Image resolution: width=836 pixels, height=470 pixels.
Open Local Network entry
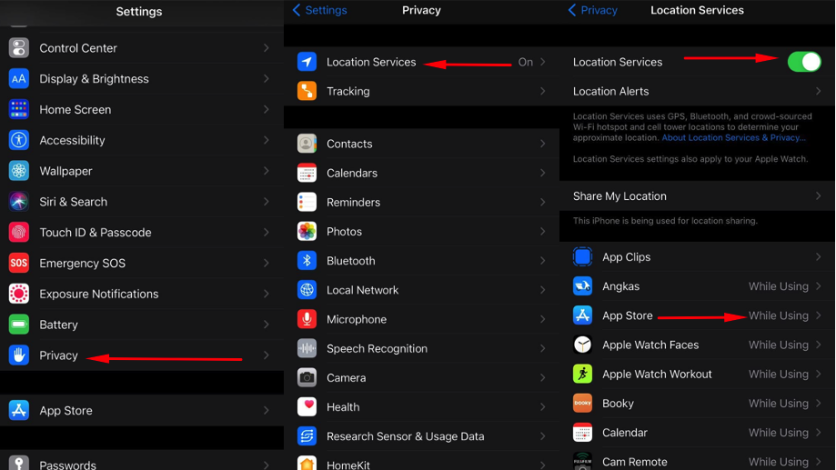421,290
